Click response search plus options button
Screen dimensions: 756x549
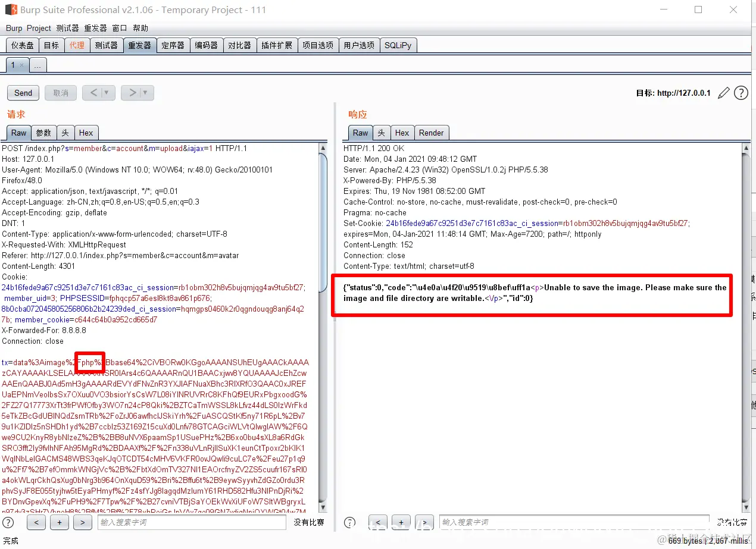(401, 522)
